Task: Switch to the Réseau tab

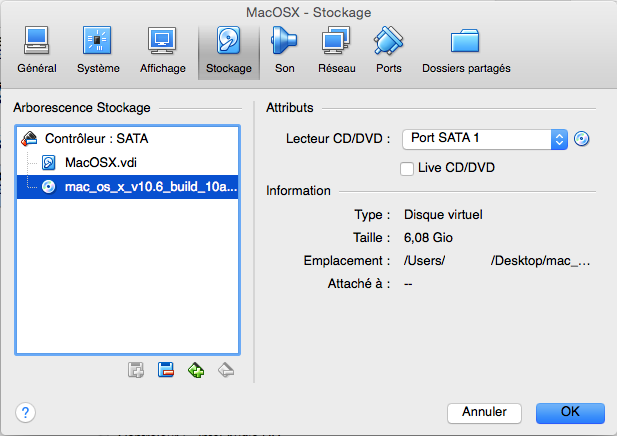Action: pyautogui.click(x=336, y=51)
